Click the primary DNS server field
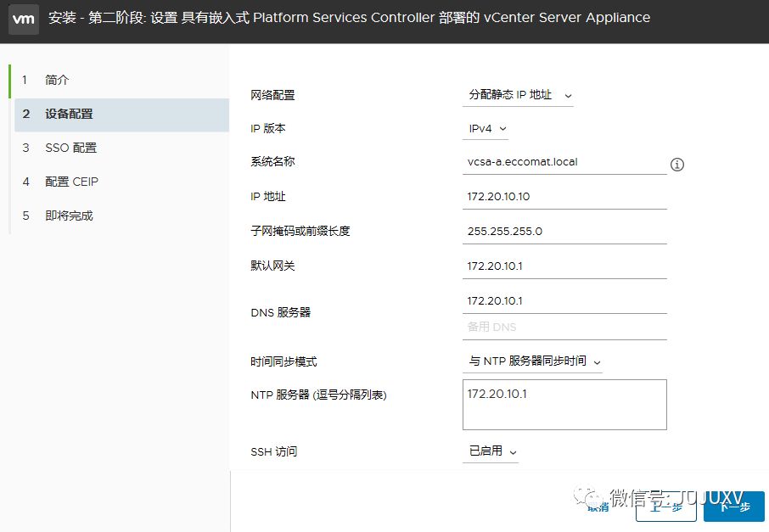 [x=564, y=301]
